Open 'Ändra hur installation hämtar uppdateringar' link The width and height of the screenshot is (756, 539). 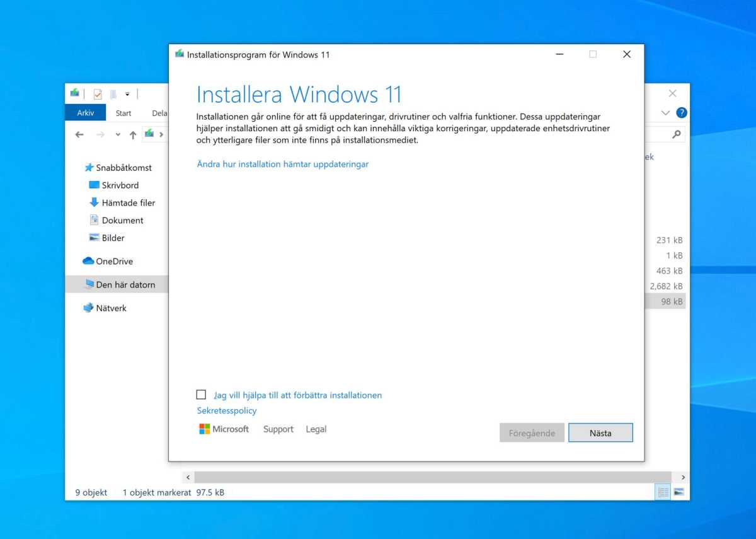pos(283,164)
